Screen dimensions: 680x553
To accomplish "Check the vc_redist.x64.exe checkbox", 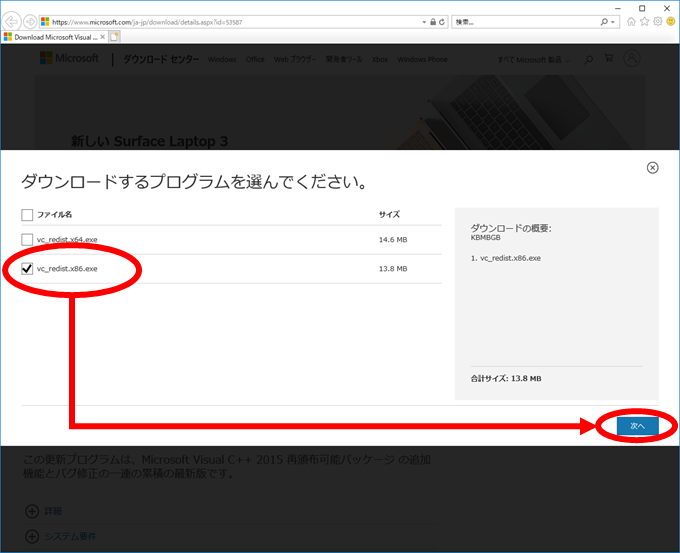I will pyautogui.click(x=27, y=239).
